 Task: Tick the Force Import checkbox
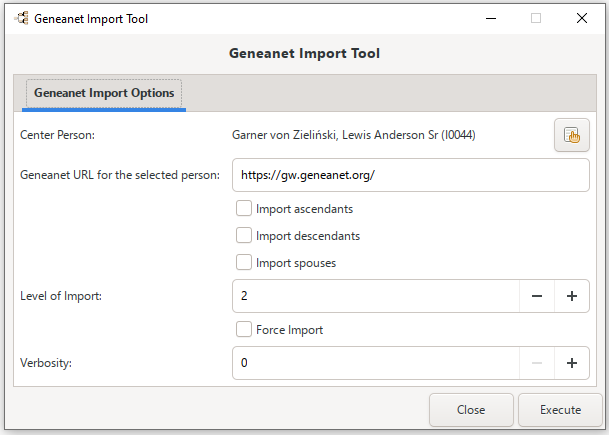click(244, 329)
